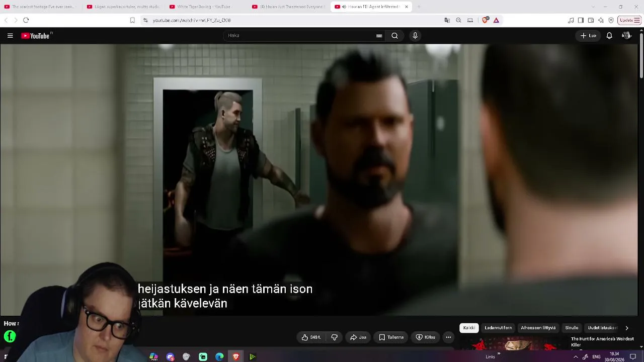Switch to White Tiger Boxing YouTube tab
This screenshot has width=644, height=362.
click(205, 7)
